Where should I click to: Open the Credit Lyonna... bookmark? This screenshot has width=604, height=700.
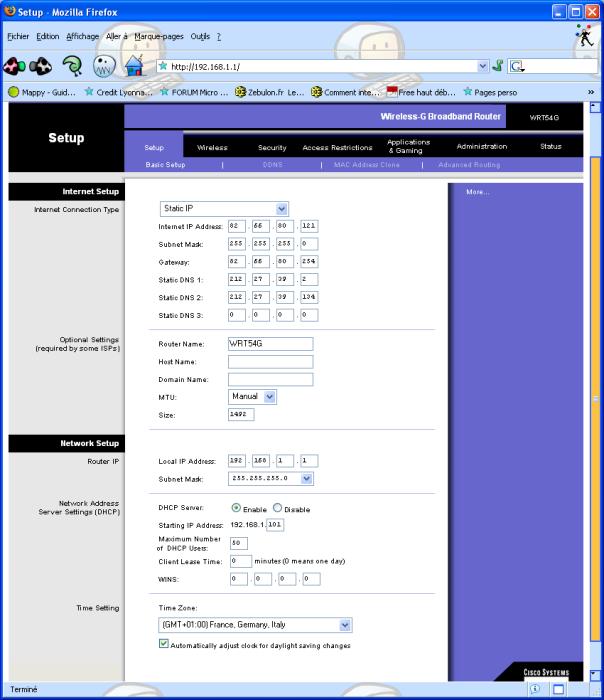119,92
